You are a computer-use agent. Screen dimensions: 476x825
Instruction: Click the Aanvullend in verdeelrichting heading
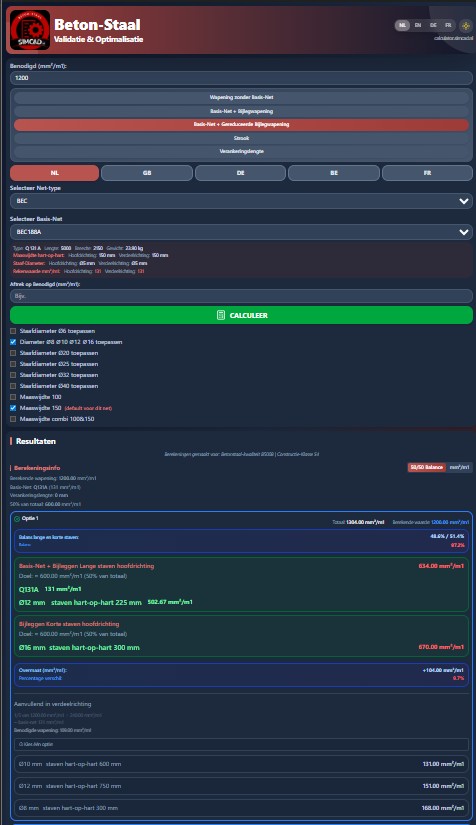click(x=53, y=704)
